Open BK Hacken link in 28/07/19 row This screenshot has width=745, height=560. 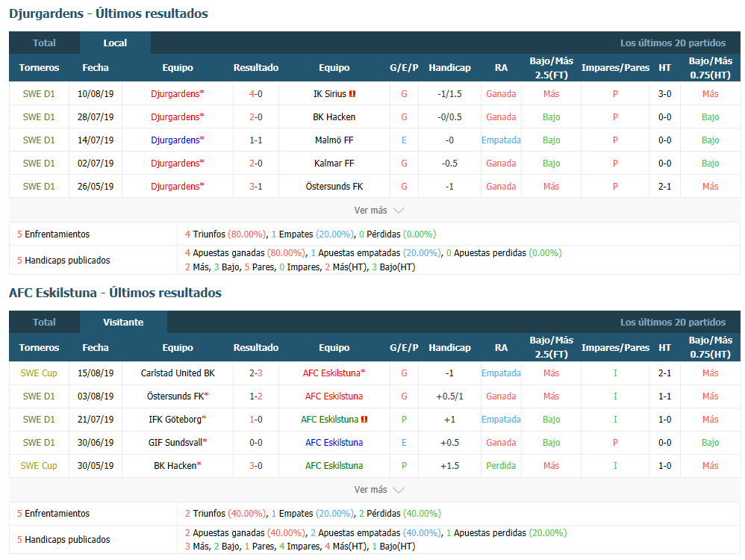334,117
